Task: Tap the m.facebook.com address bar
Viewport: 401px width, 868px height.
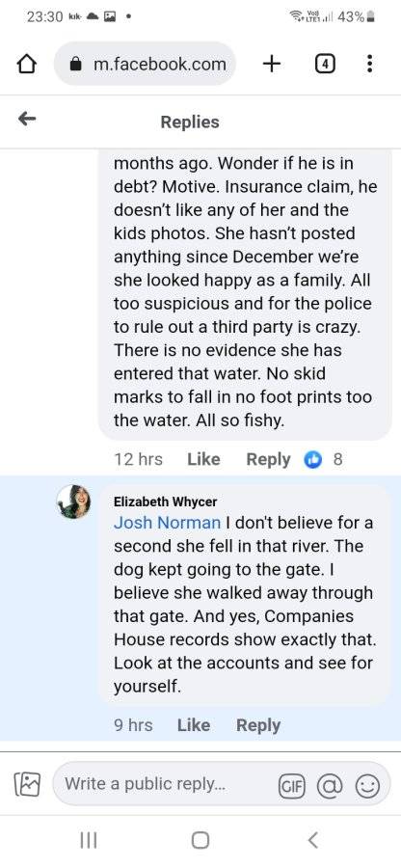Action: tap(145, 64)
